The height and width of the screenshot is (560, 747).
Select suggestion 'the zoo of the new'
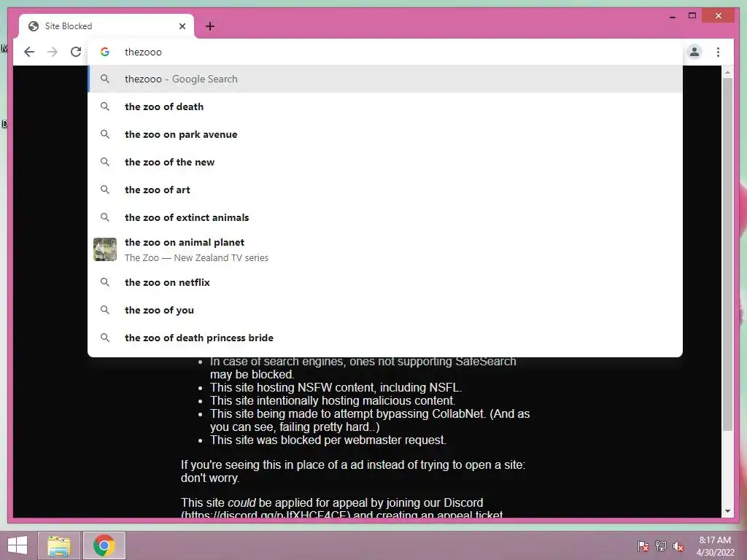[x=385, y=162]
